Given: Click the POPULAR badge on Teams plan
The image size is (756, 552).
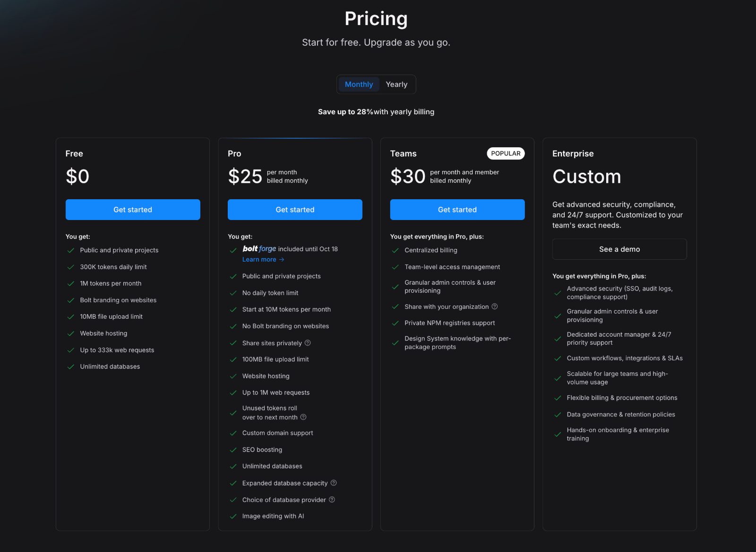Looking at the screenshot, I should click(x=506, y=153).
